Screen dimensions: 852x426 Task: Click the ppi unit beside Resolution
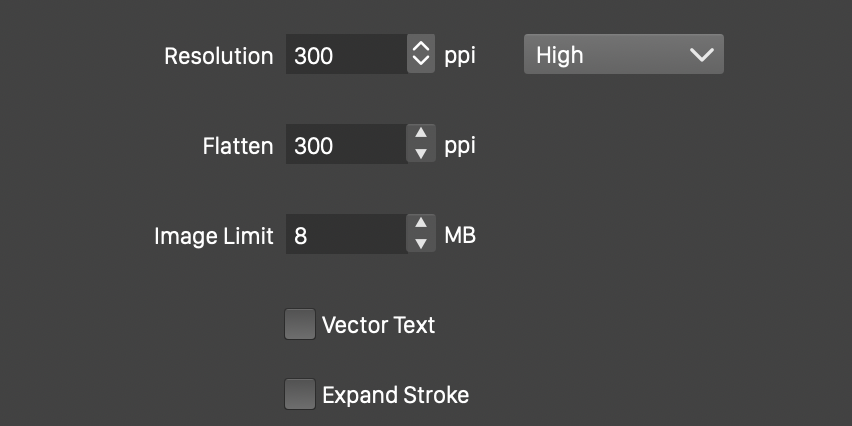(460, 56)
